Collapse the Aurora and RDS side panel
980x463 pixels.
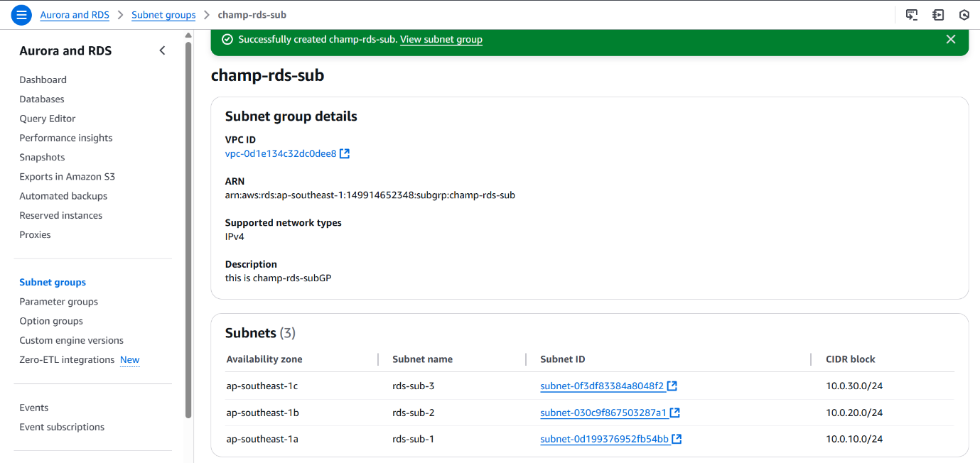coord(162,50)
